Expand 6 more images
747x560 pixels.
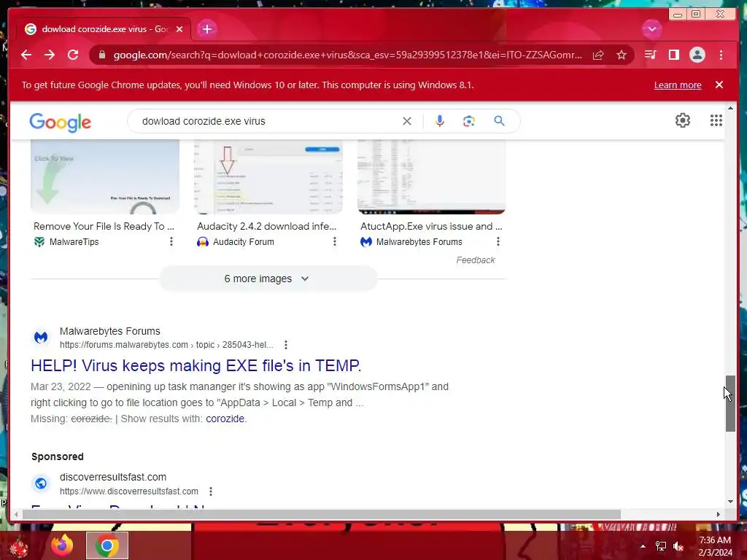(x=268, y=279)
